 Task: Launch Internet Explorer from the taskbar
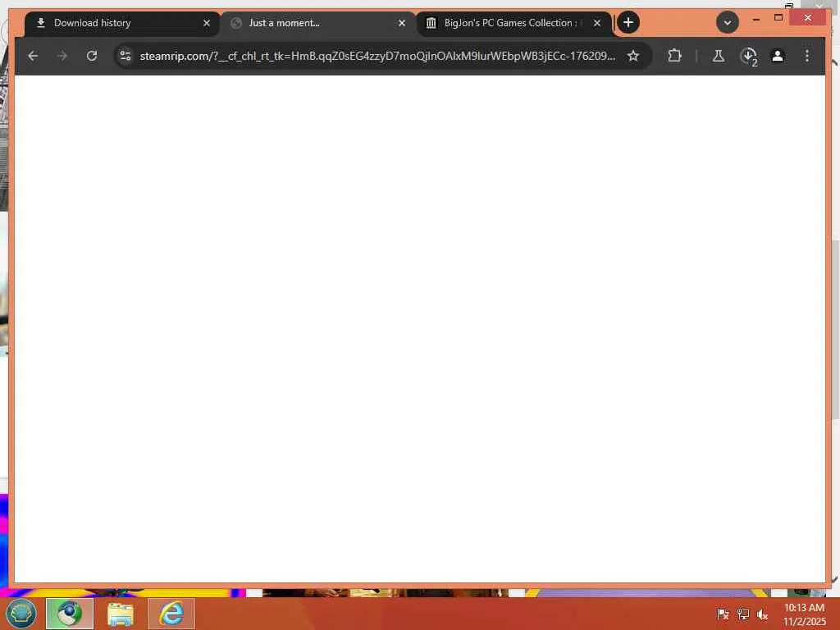coord(171,614)
